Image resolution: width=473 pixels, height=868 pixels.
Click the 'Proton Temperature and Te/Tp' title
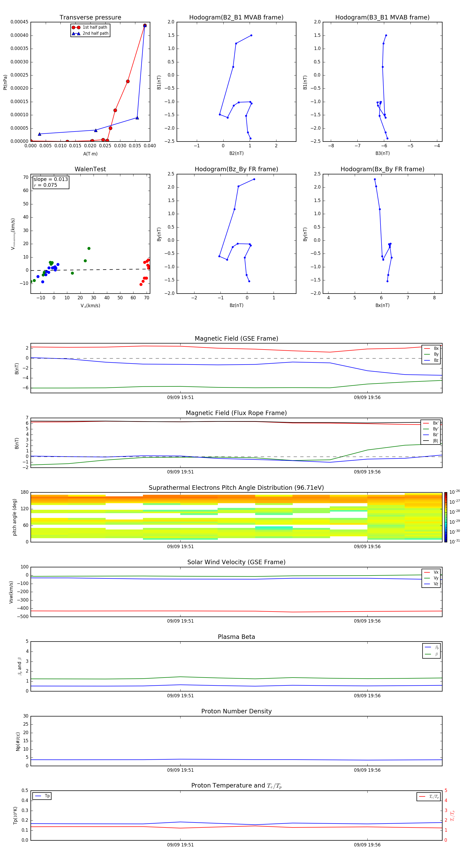236,786
